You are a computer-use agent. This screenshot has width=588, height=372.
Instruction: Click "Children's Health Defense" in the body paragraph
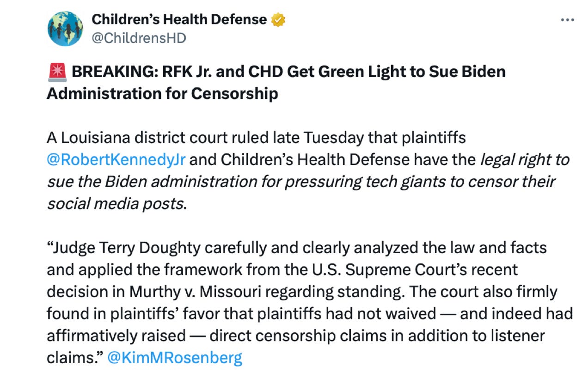click(x=315, y=159)
